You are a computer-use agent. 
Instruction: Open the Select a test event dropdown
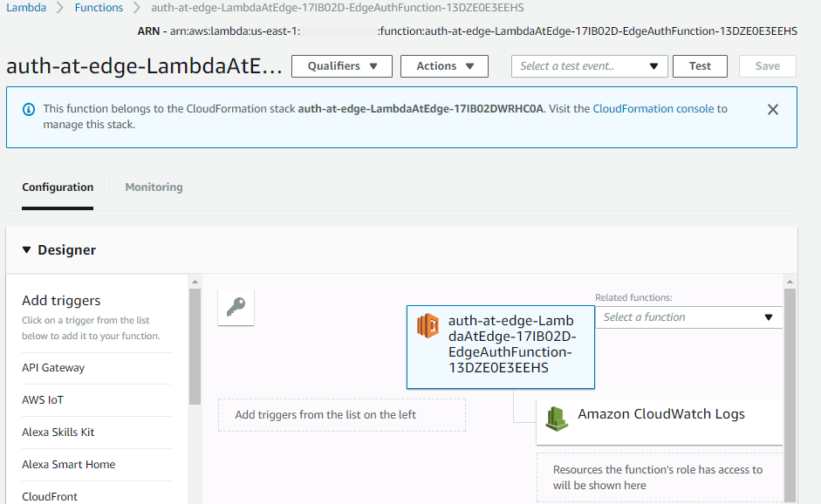tap(590, 66)
